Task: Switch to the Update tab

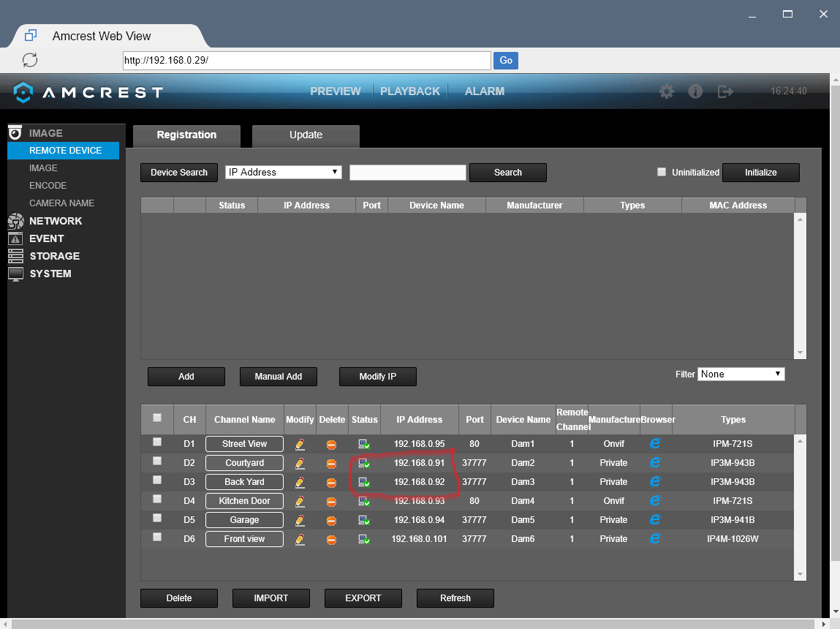Action: (306, 135)
